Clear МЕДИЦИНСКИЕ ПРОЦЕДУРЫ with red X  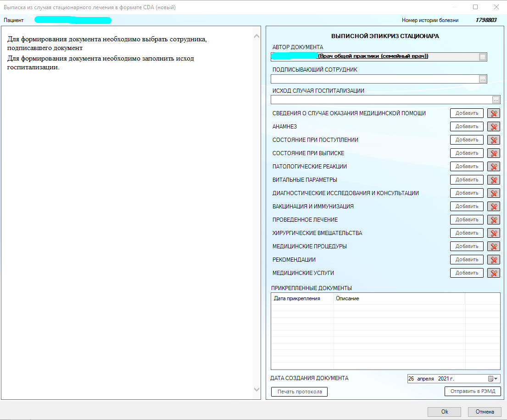(x=493, y=246)
